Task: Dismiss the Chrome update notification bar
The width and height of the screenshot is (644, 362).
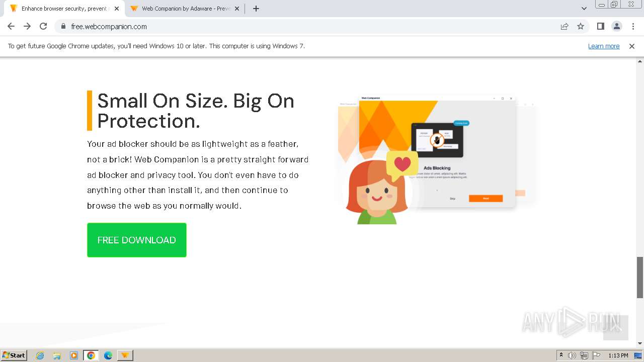Action: coord(632,46)
